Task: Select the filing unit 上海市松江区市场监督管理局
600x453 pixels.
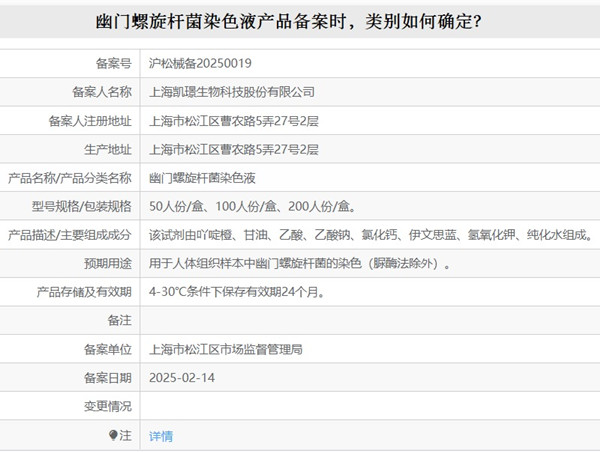Action: (226, 349)
